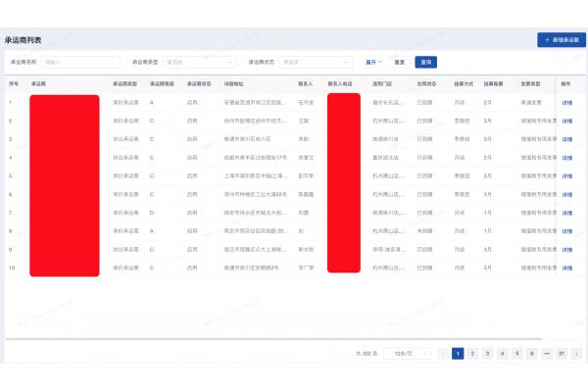
Task: Jump to page 2 in pagination
Action: point(472,353)
